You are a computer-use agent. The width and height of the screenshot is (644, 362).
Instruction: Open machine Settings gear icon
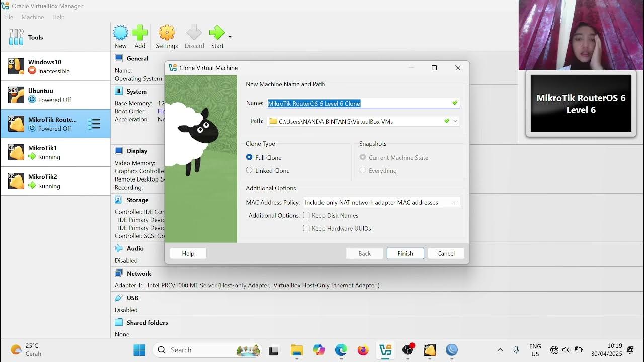tap(167, 33)
